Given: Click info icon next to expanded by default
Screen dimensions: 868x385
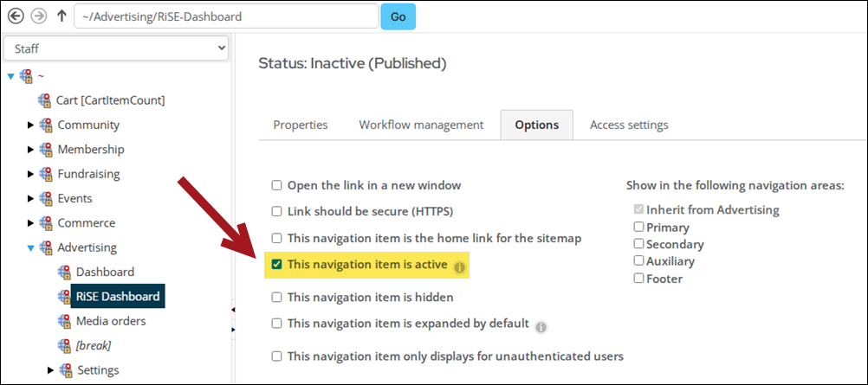Looking at the screenshot, I should pos(541,328).
